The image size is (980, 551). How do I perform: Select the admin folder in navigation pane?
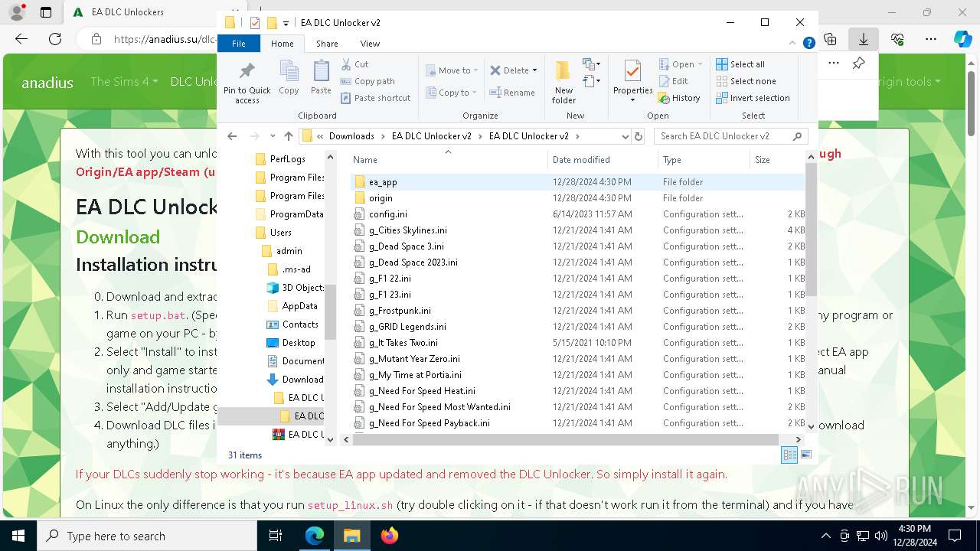tap(289, 251)
